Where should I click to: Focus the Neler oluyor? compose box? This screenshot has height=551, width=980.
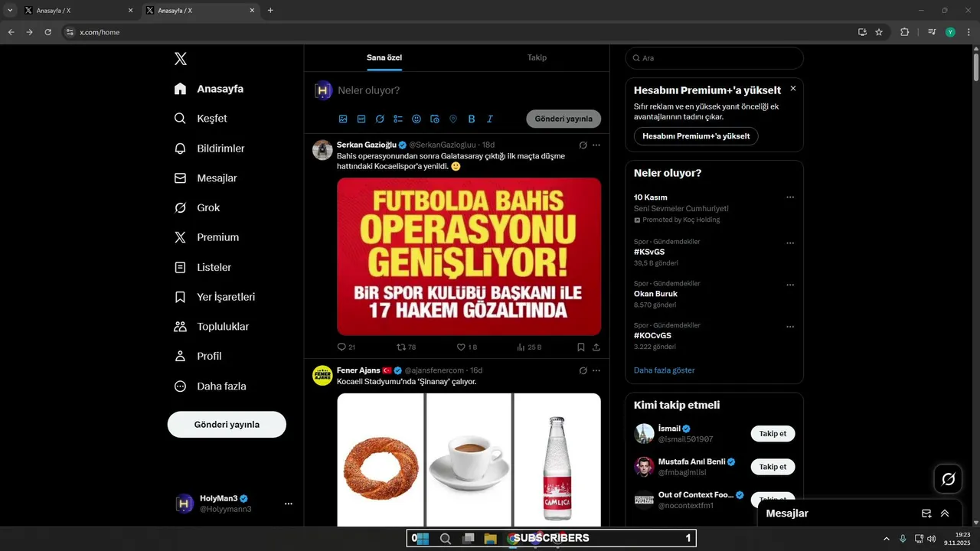click(x=469, y=90)
